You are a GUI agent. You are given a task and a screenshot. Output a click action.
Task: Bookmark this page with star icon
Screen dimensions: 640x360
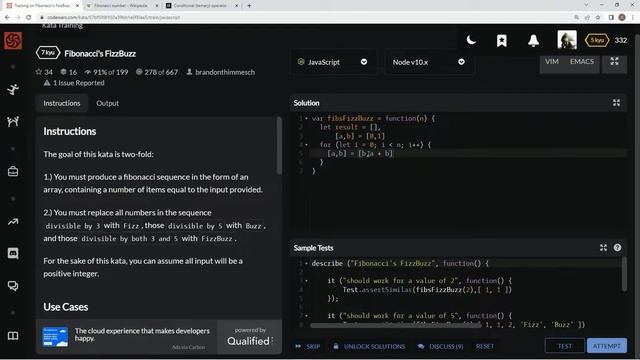click(x=598, y=17)
